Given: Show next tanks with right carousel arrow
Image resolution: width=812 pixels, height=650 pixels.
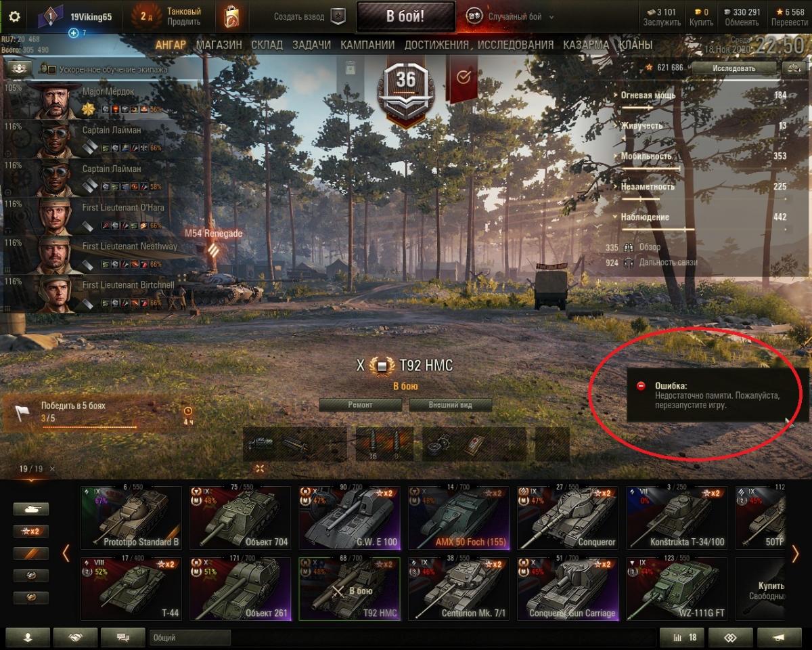Looking at the screenshot, I should [x=796, y=554].
